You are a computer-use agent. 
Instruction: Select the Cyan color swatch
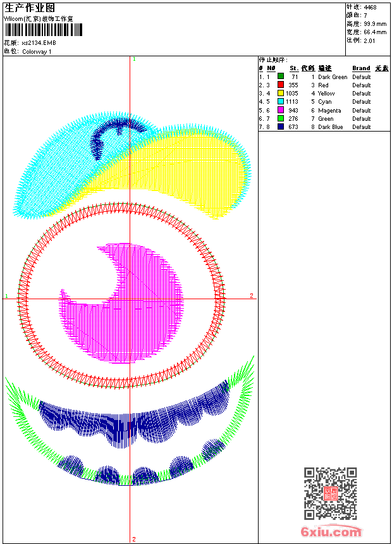click(281, 101)
